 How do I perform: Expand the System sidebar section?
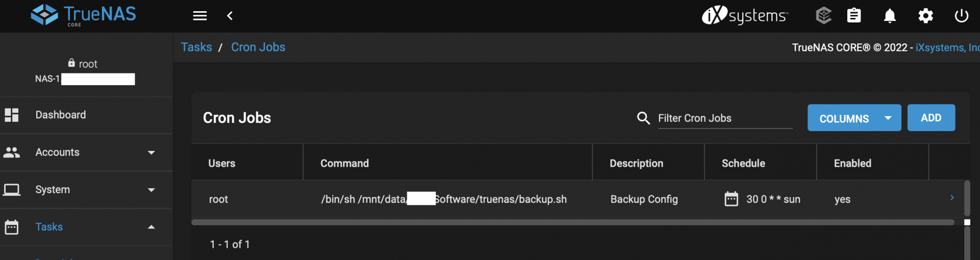pos(151,190)
